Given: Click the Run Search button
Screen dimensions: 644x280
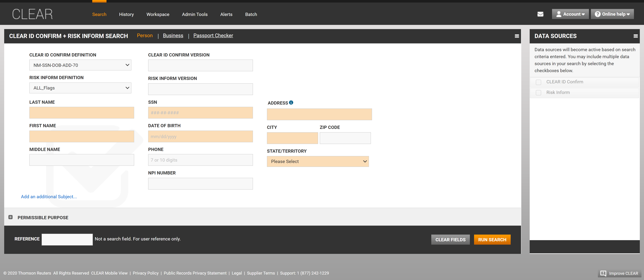Looking at the screenshot, I should coord(492,239).
